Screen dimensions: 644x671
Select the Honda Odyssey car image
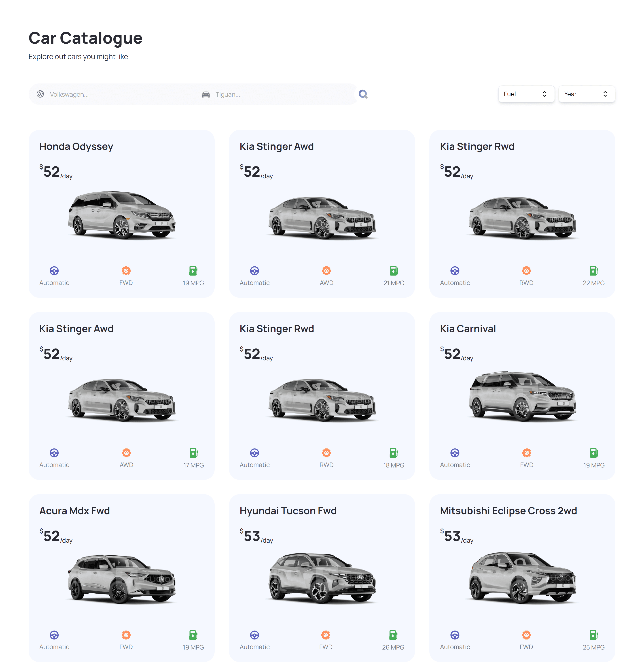pyautogui.click(x=121, y=215)
